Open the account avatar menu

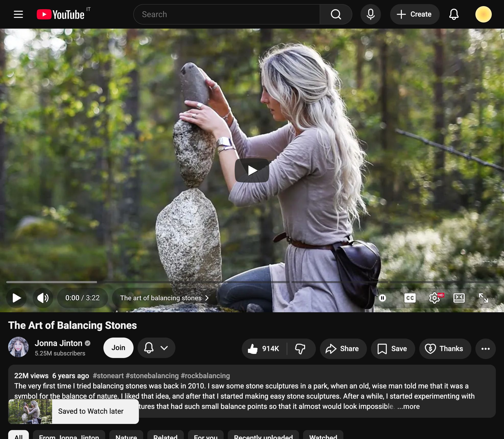click(x=483, y=14)
